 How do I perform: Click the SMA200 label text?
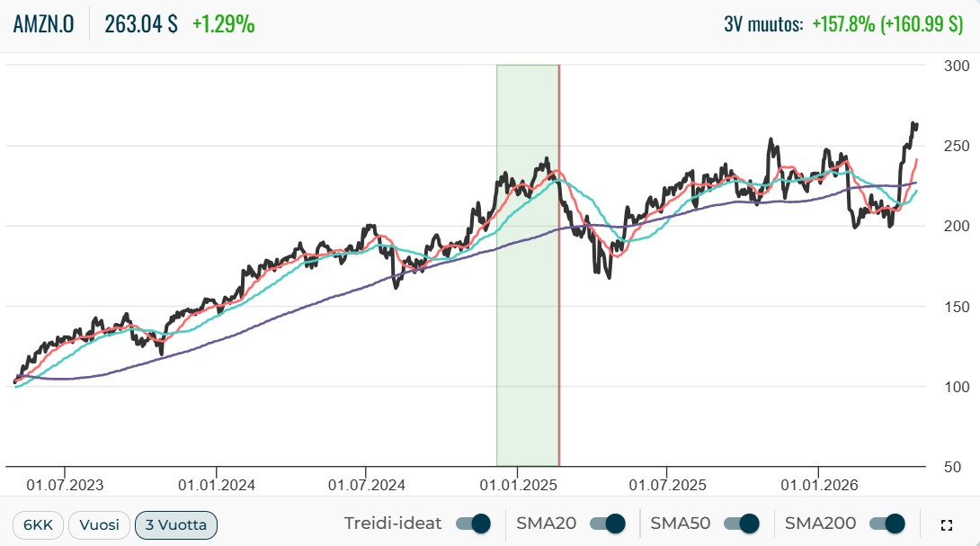(820, 524)
